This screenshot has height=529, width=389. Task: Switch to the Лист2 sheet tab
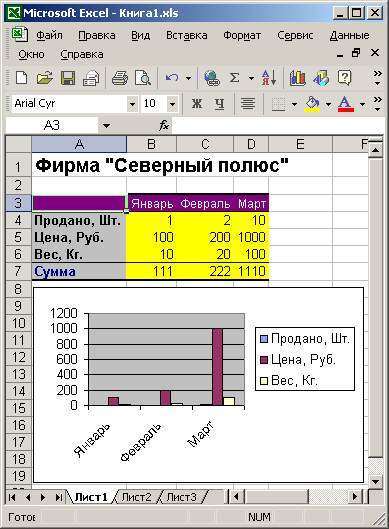136,497
